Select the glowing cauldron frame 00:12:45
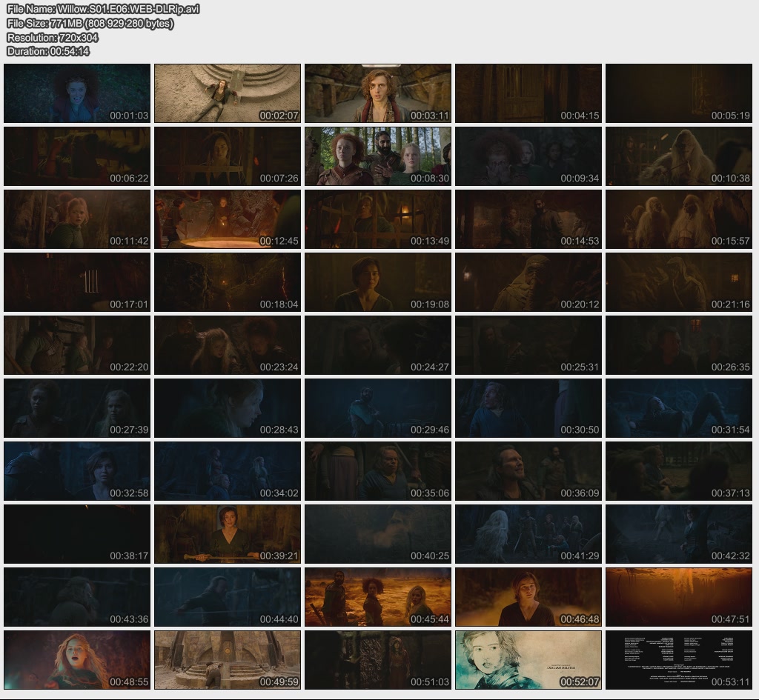This screenshot has width=759, height=700. point(228,219)
